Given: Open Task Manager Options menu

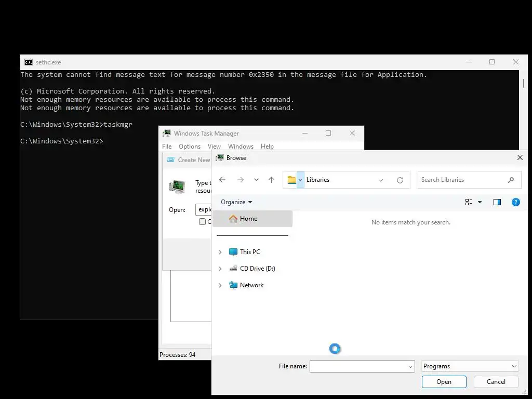Looking at the screenshot, I should click(190, 147).
